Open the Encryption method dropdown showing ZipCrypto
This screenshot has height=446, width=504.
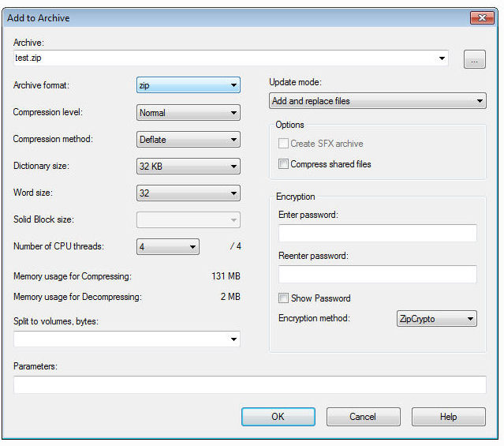click(436, 319)
